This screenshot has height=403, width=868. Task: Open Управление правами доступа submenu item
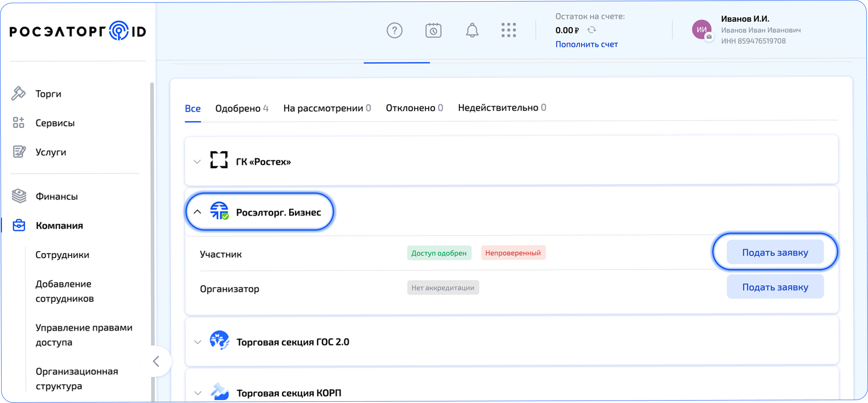(x=84, y=334)
